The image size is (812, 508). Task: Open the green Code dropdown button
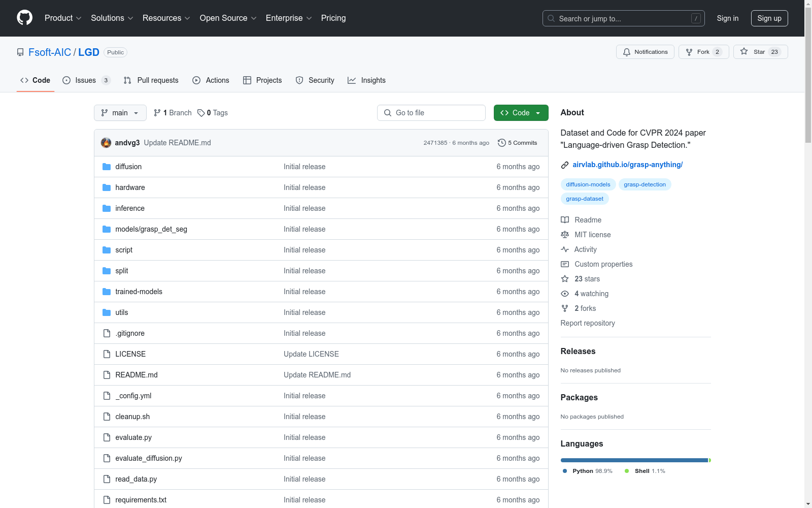[521, 113]
